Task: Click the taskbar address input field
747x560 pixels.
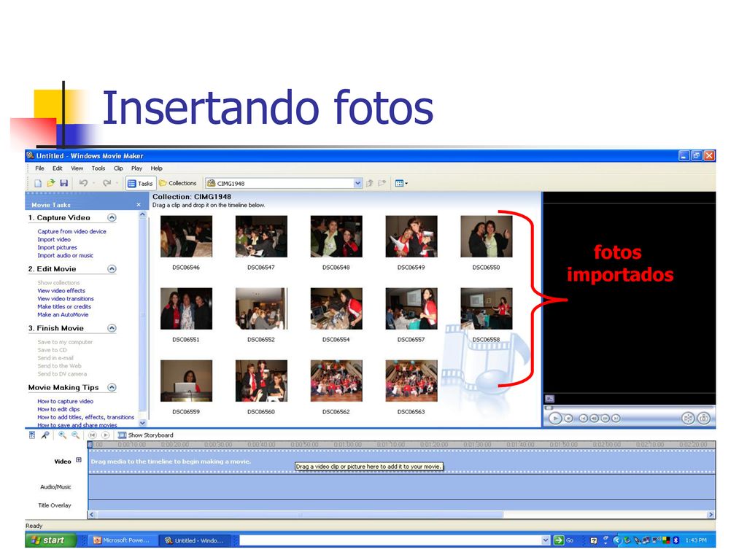Action: (x=390, y=540)
